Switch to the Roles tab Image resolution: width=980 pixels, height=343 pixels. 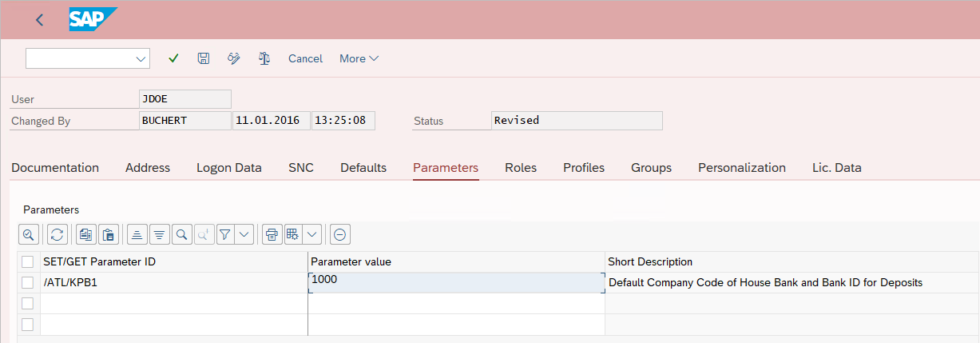[x=521, y=168]
